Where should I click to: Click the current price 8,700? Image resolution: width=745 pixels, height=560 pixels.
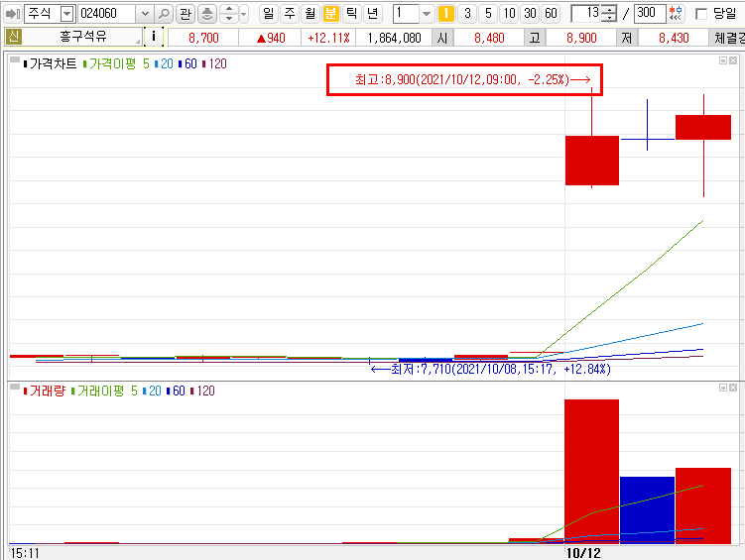[203, 38]
